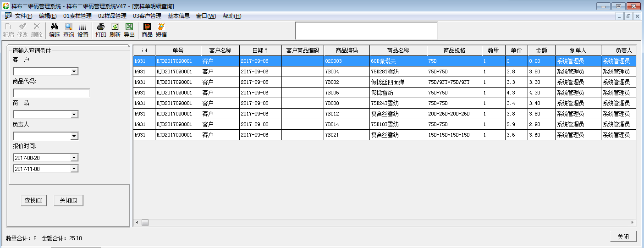Restore the inner MDI child window
This screenshot has height=248, width=644.
[628, 16]
